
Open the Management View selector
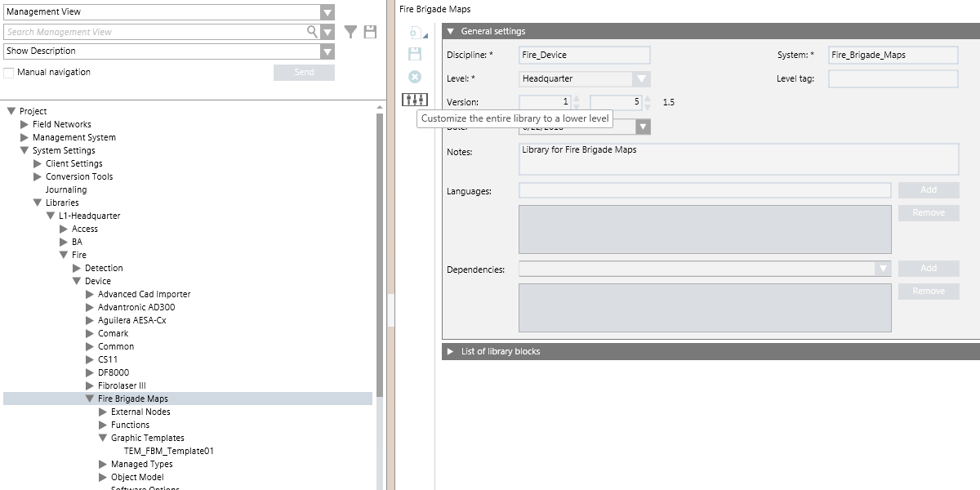pyautogui.click(x=327, y=11)
